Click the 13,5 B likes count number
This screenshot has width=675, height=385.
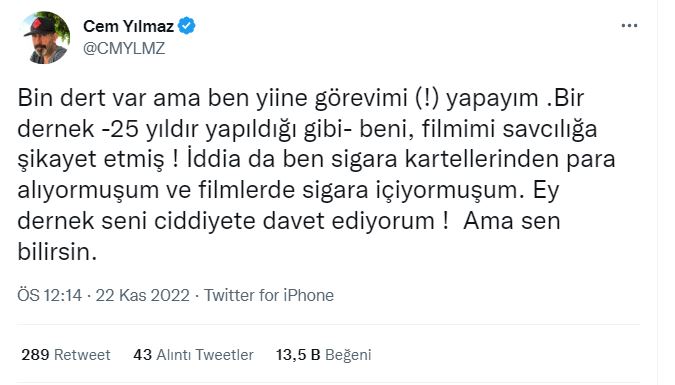click(x=298, y=355)
